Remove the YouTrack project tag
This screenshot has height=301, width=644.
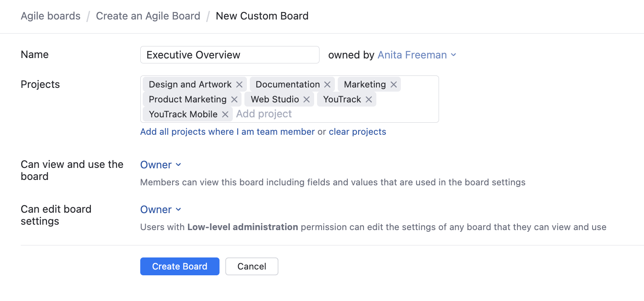(368, 99)
